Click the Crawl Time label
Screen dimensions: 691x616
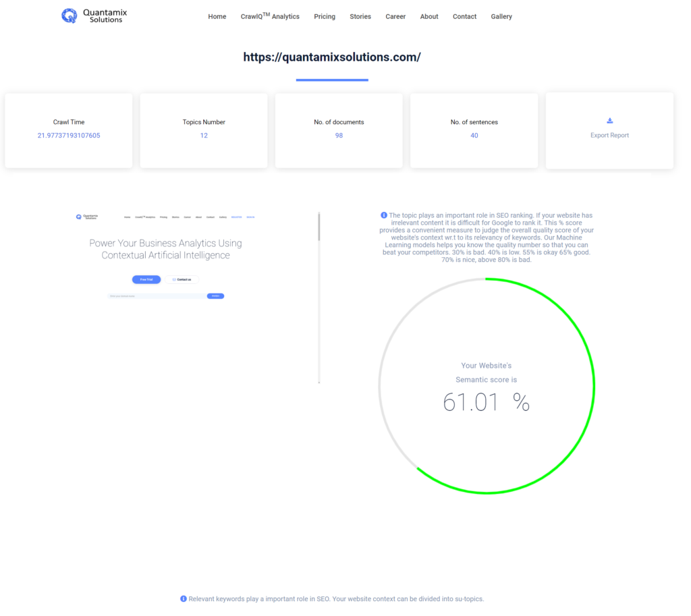[69, 122]
